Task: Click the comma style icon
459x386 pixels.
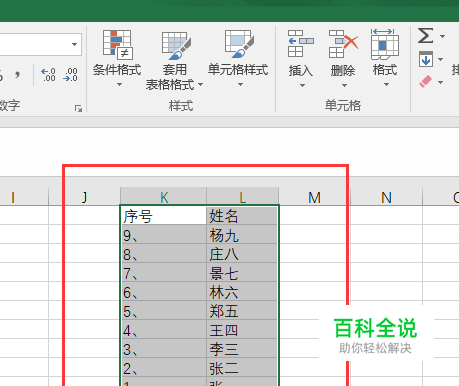Action: (18, 74)
